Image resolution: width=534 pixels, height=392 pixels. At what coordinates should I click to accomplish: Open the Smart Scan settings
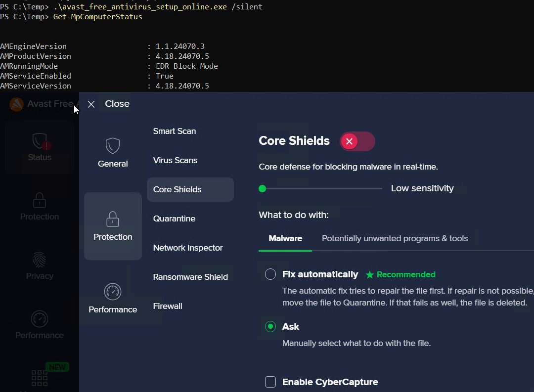pyautogui.click(x=175, y=131)
